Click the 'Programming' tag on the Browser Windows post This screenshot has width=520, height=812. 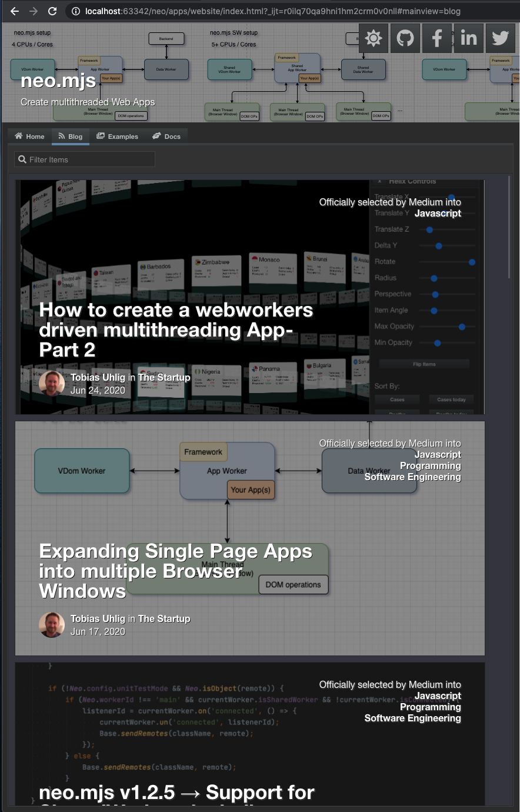(431, 465)
